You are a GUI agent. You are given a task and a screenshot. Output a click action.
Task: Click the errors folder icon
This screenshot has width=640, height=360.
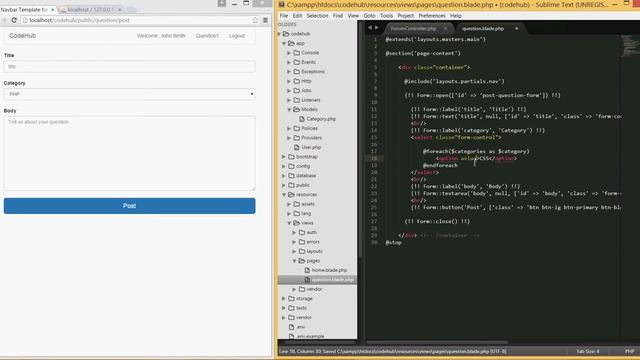pos(302,242)
